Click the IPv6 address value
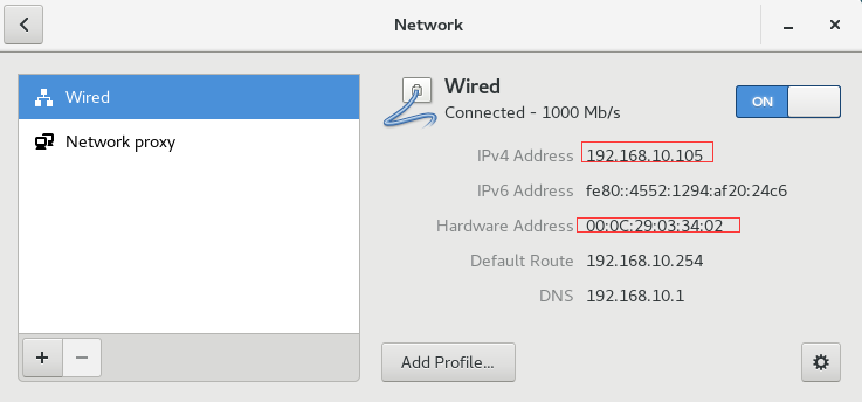 click(x=686, y=191)
